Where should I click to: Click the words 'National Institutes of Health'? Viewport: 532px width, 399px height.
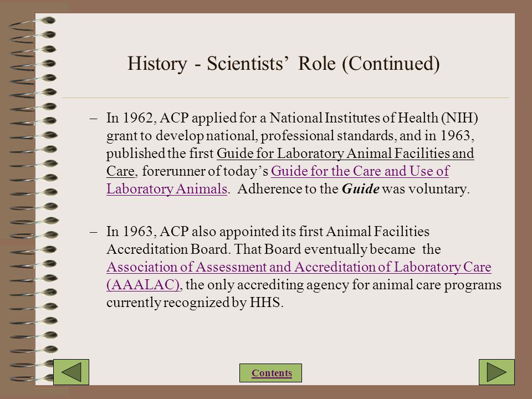pos(354,118)
